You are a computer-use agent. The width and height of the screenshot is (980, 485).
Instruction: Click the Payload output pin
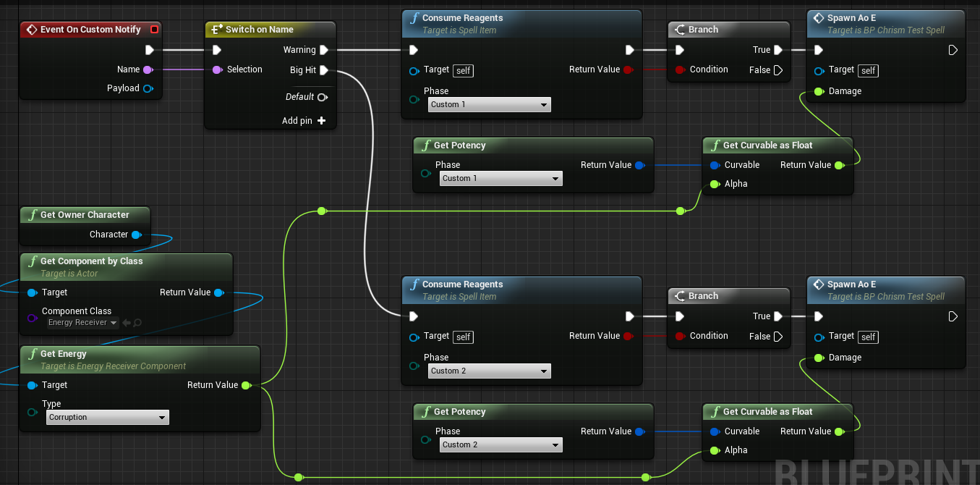[148, 88]
